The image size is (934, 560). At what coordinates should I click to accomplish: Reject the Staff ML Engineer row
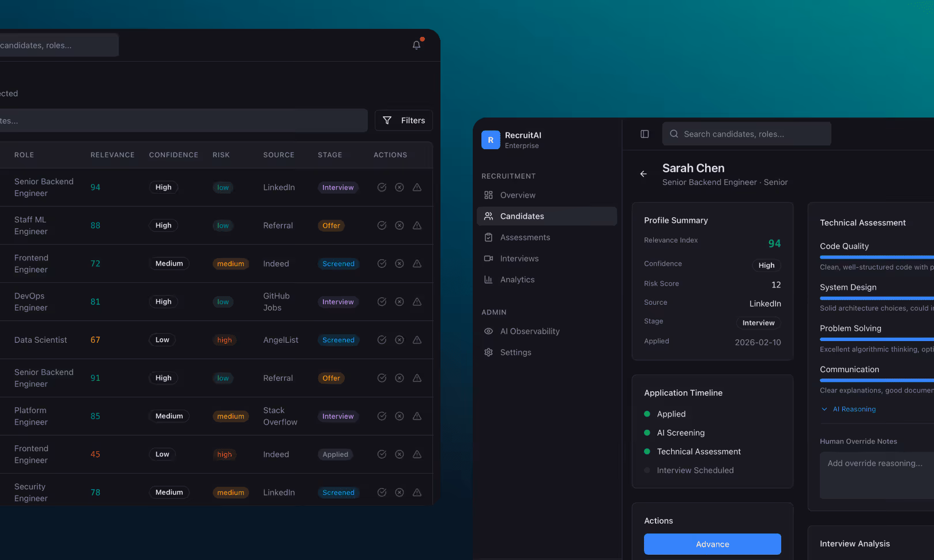pos(399,225)
